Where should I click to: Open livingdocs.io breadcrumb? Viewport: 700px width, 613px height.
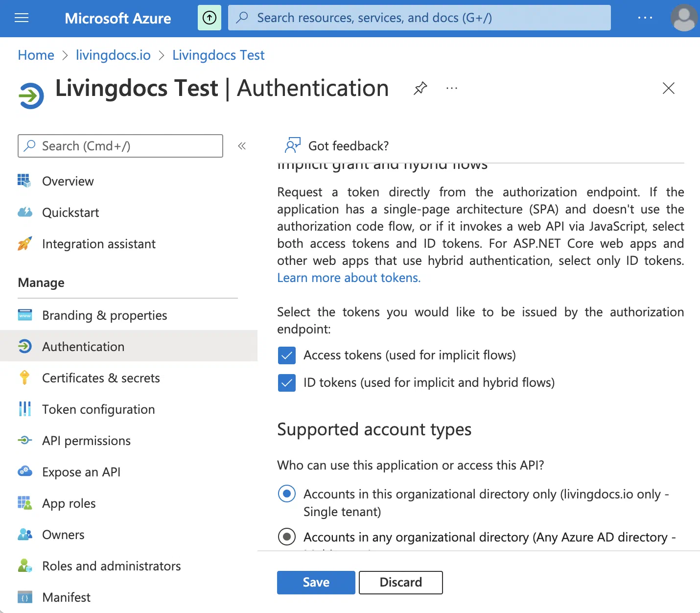pyautogui.click(x=113, y=55)
